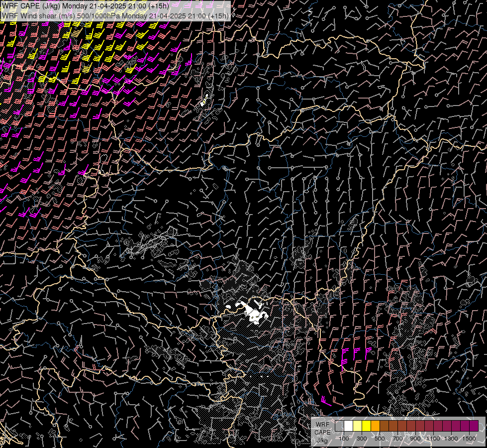Image resolution: width=487 pixels, height=448 pixels.
Task: Click the legend label 700
Action: (397, 439)
